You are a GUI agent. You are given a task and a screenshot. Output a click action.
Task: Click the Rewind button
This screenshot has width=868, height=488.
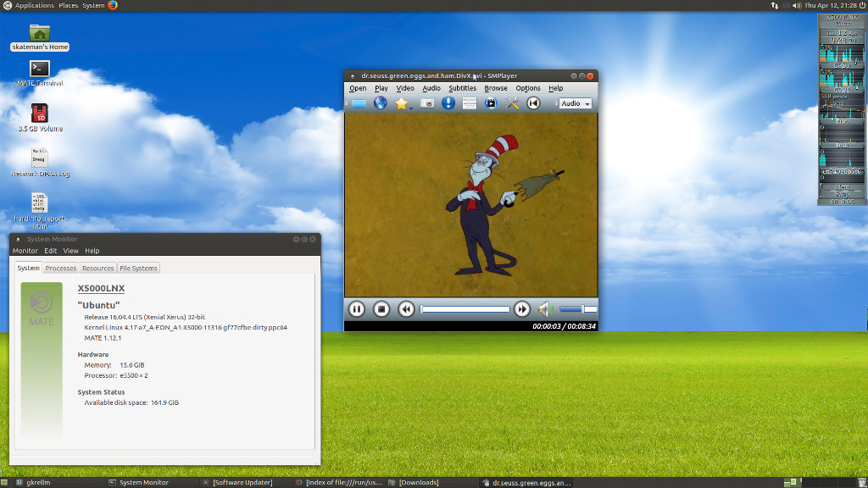(406, 309)
